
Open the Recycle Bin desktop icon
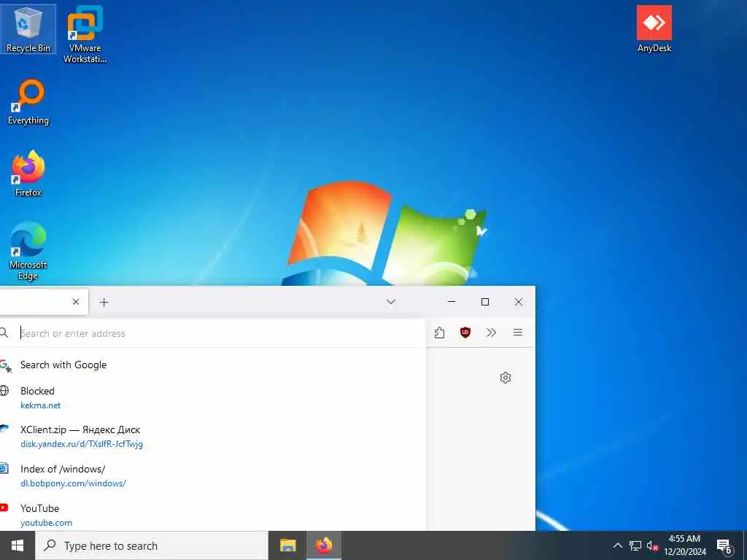tap(28, 29)
